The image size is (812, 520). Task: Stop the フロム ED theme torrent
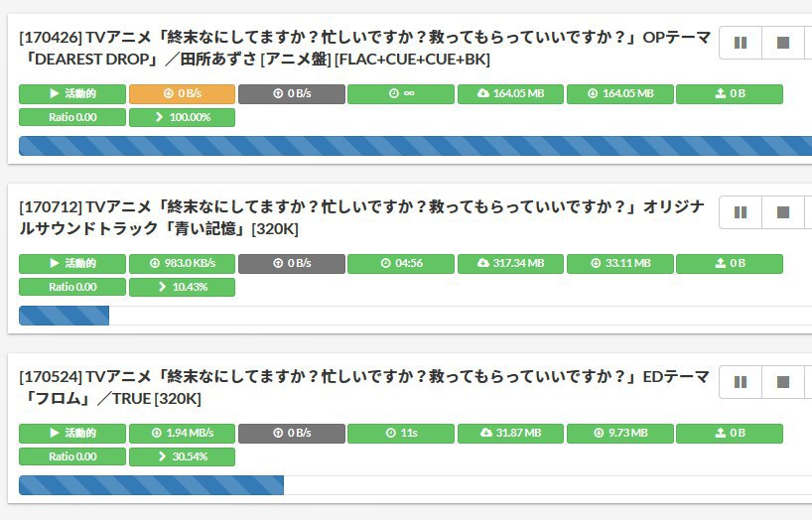pos(783,382)
